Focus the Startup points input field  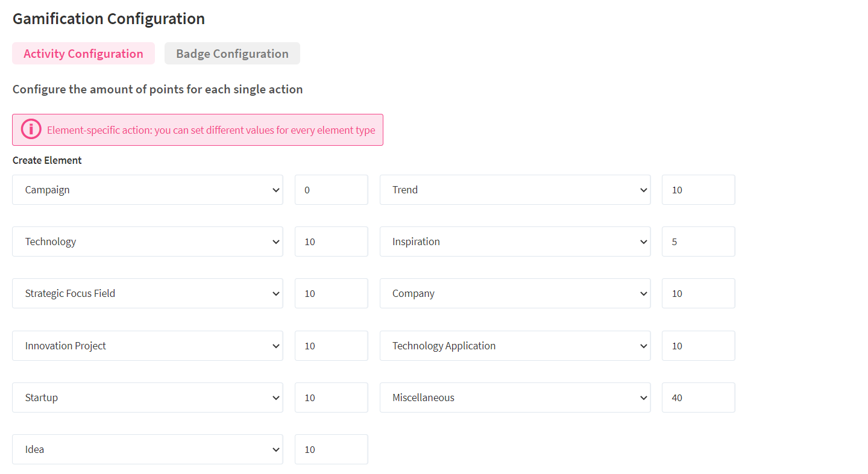[x=331, y=398]
